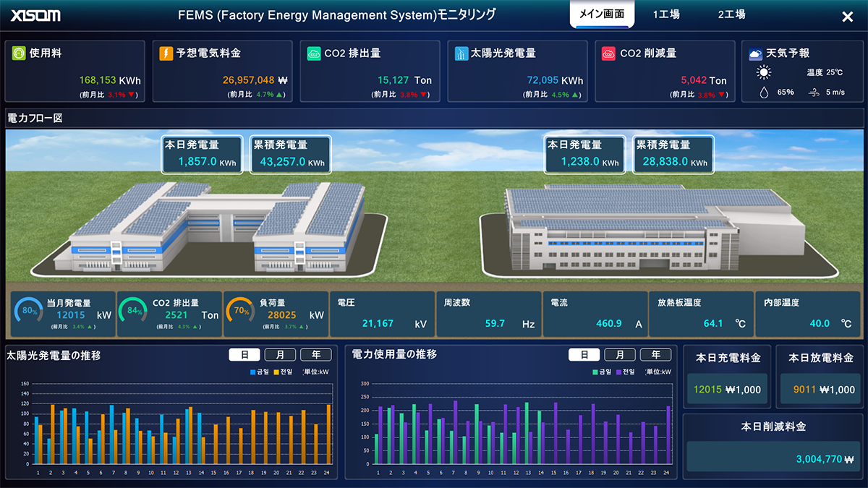Select 年 in 太陽光発電量の推移 chart

click(316, 355)
